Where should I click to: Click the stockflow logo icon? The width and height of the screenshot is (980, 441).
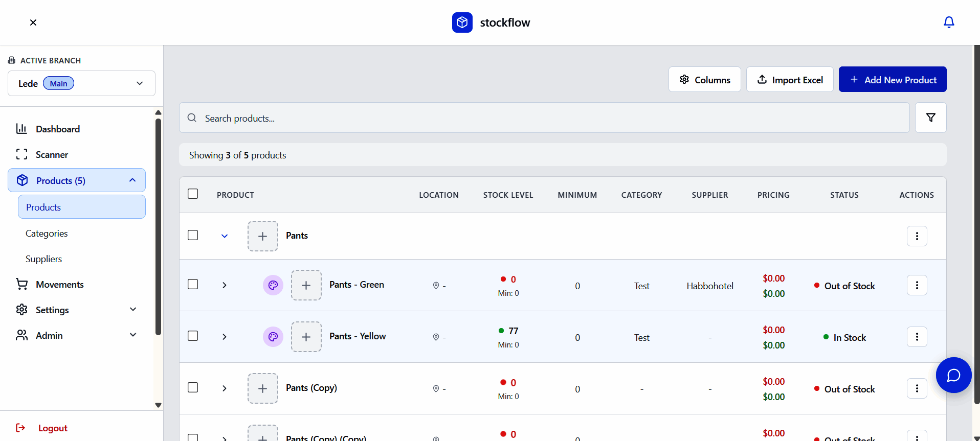pyautogui.click(x=462, y=22)
